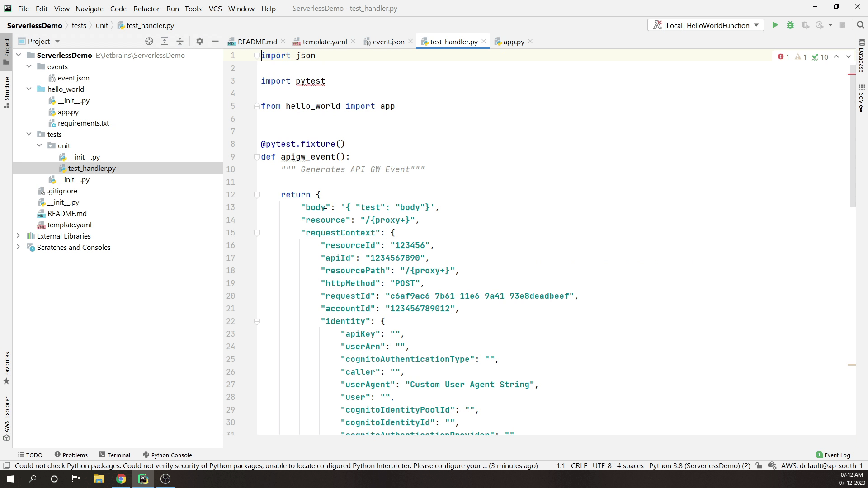Open the Project panel settings gear
This screenshot has width=868, height=488.
200,41
